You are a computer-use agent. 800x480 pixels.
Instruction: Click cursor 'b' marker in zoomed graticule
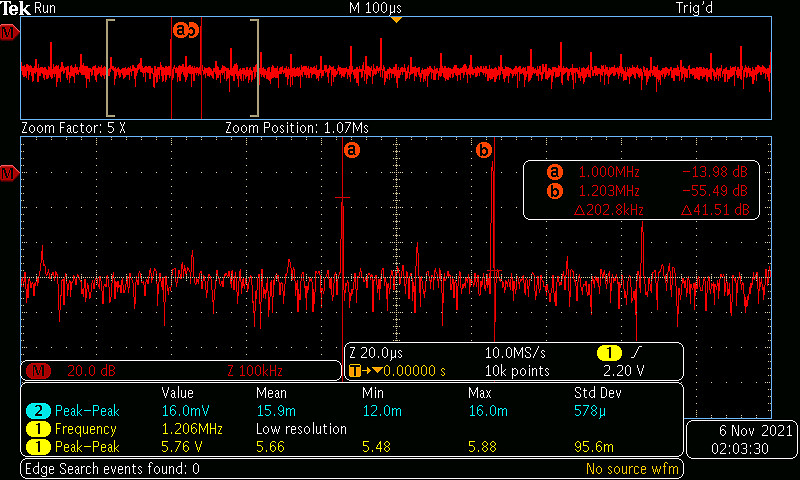(483, 150)
